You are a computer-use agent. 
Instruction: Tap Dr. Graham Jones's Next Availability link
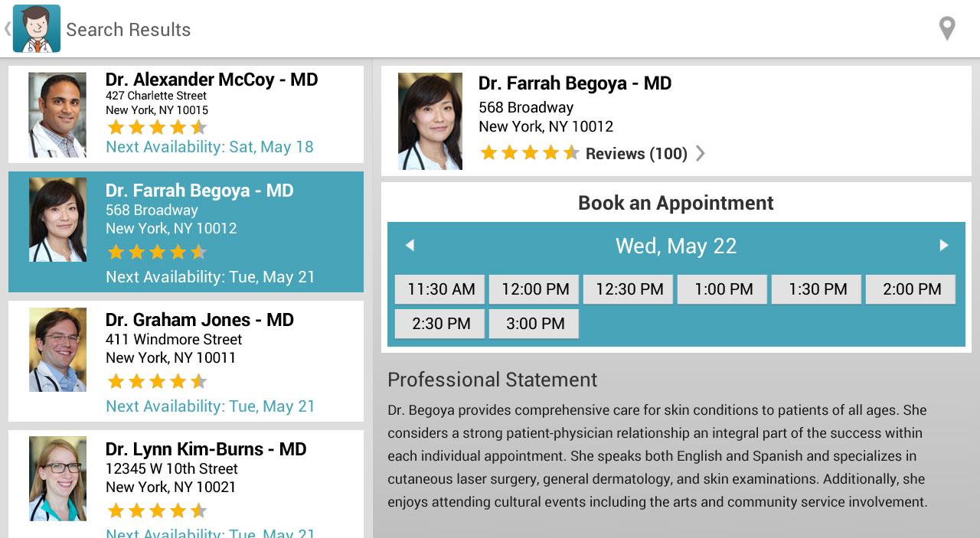click(x=210, y=406)
